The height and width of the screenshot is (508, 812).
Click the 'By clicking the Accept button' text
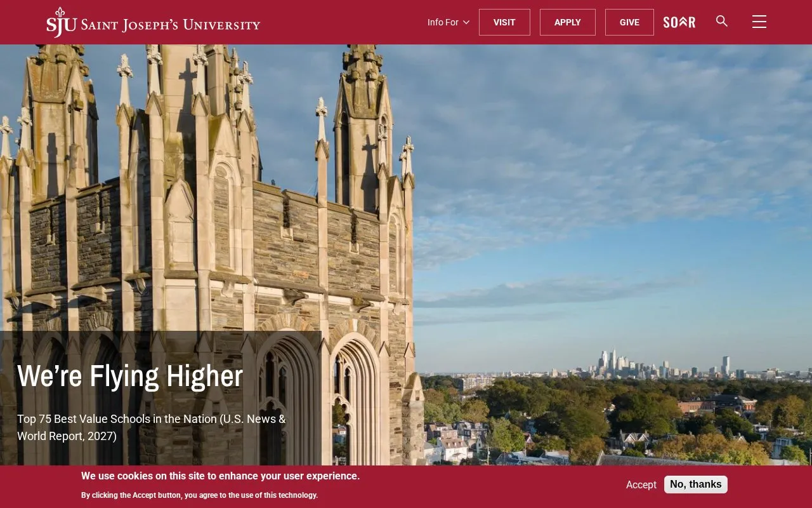click(x=199, y=495)
